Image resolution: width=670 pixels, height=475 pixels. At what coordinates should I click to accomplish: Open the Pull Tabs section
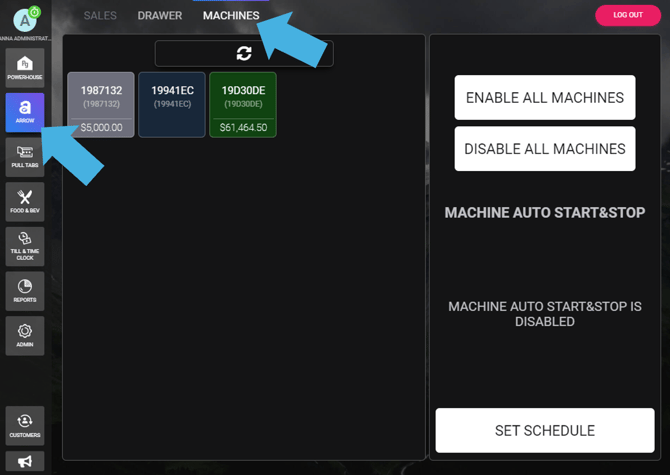point(25,157)
